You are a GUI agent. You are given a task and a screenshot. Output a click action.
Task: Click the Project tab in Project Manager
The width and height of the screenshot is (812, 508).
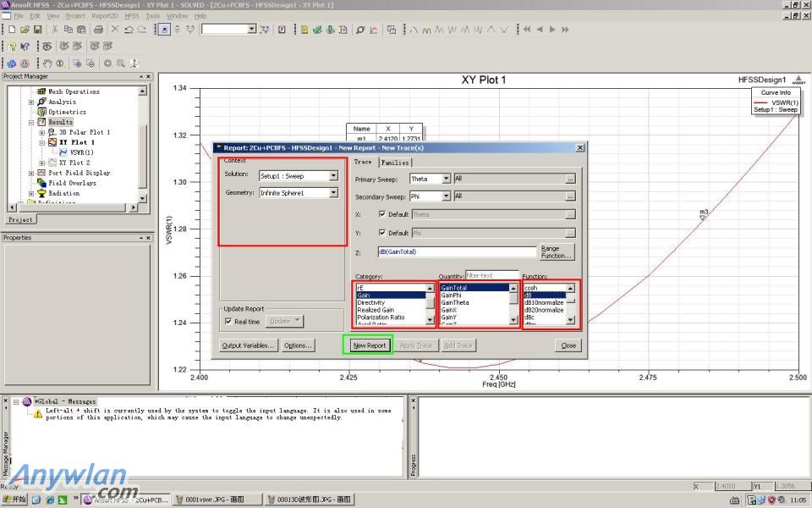coord(20,220)
